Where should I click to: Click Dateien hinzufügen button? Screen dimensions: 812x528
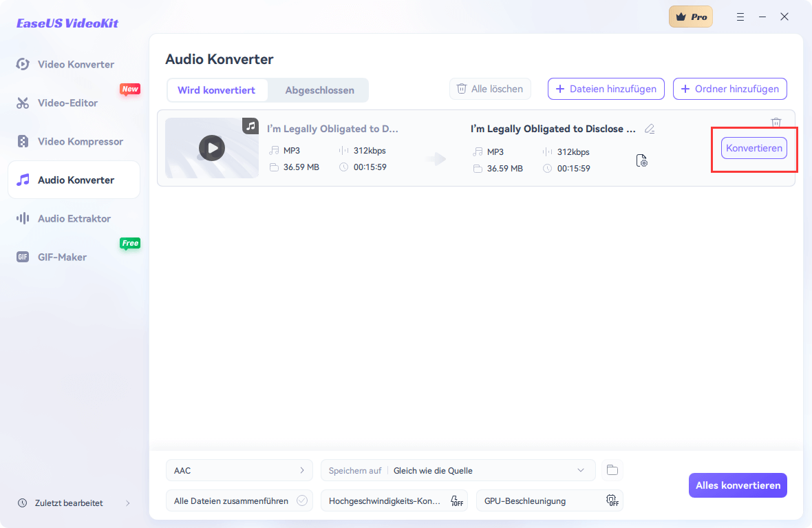point(606,89)
